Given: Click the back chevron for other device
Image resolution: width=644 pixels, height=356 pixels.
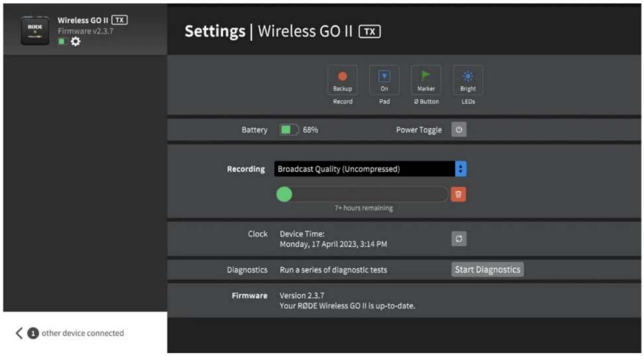Looking at the screenshot, I should coord(19,333).
